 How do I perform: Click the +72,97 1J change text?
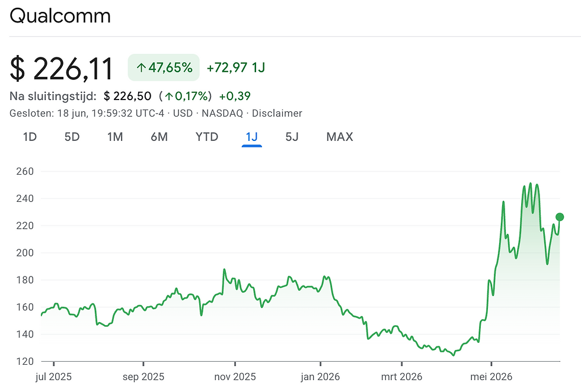click(x=236, y=68)
